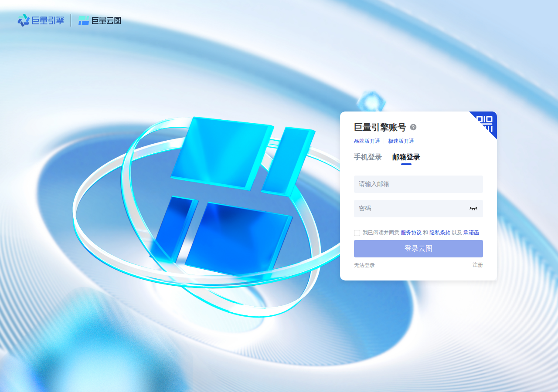Click the 注册 link
This screenshot has width=558, height=392.
pos(478,265)
